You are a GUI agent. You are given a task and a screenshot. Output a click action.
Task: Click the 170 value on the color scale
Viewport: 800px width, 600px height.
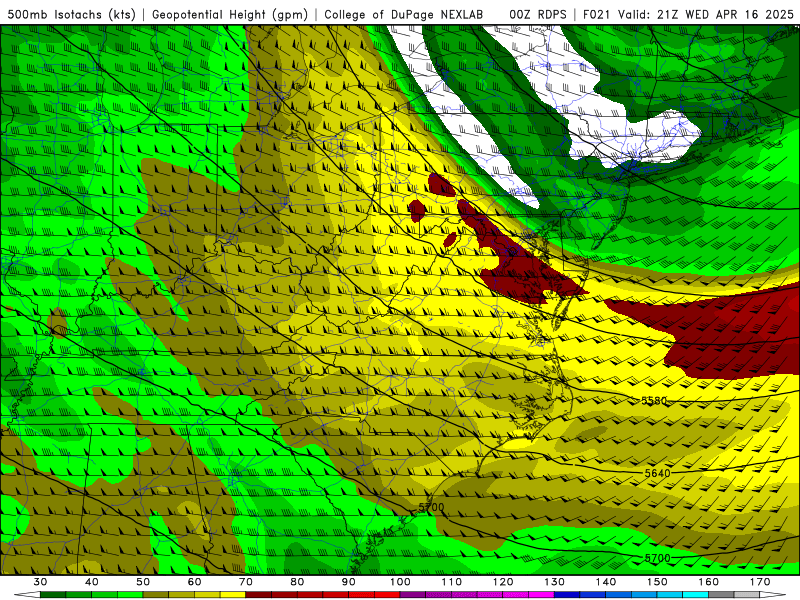click(760, 582)
